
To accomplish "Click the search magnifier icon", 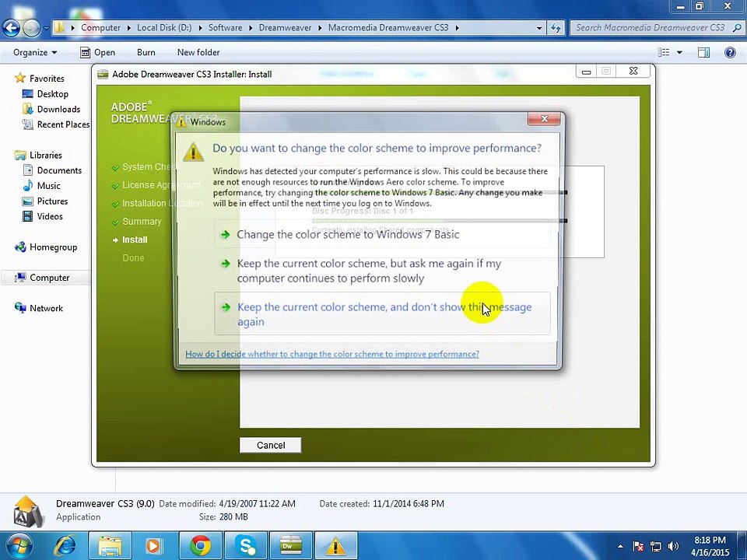I will [x=736, y=28].
